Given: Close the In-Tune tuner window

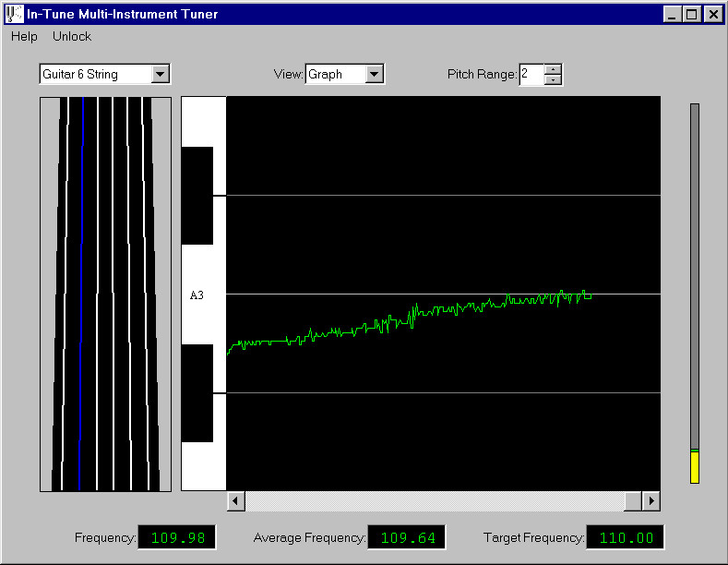Looking at the screenshot, I should [x=713, y=15].
